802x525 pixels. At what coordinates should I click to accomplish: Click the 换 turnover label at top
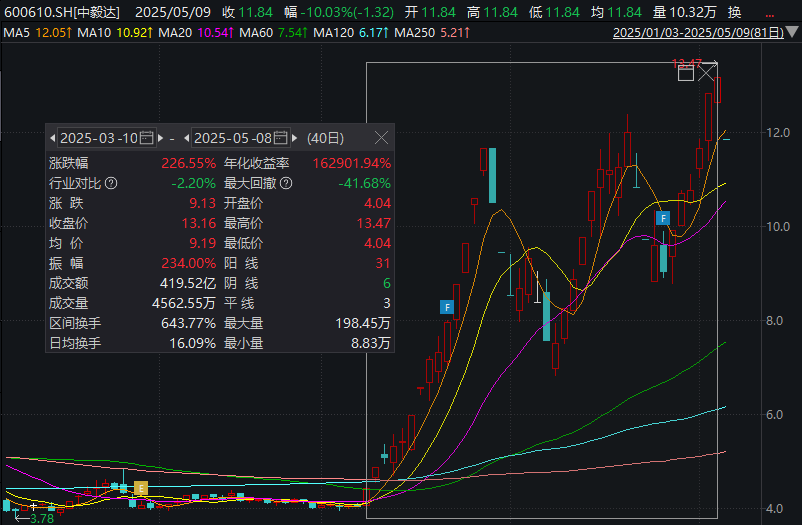[734, 12]
